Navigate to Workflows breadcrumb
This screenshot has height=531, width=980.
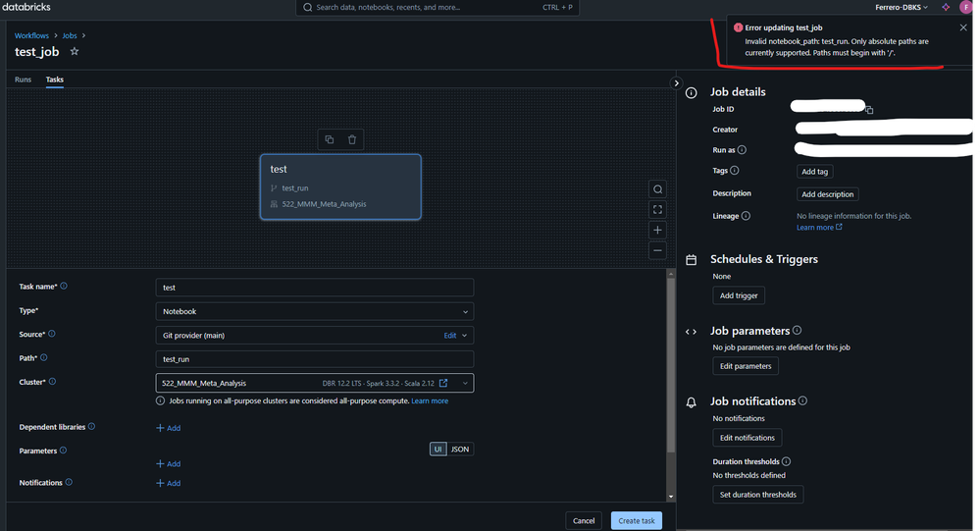point(31,35)
